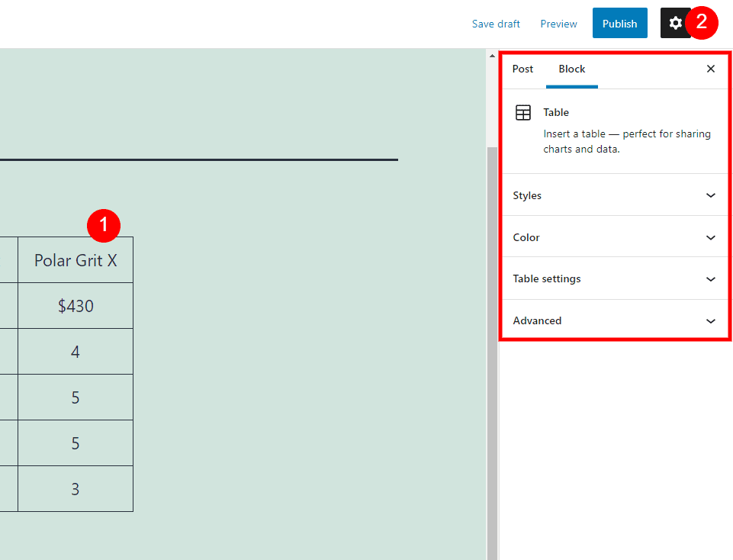
Task: Click the Table block icon in the sidebar
Action: point(523,112)
